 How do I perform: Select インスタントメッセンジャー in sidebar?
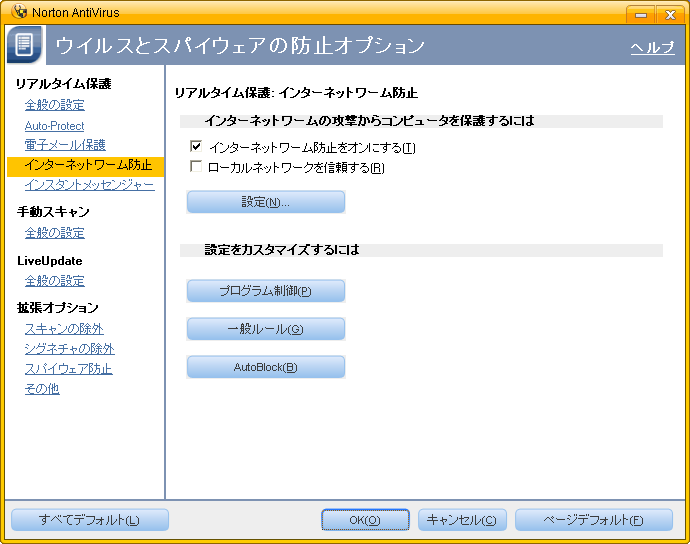click(x=89, y=185)
